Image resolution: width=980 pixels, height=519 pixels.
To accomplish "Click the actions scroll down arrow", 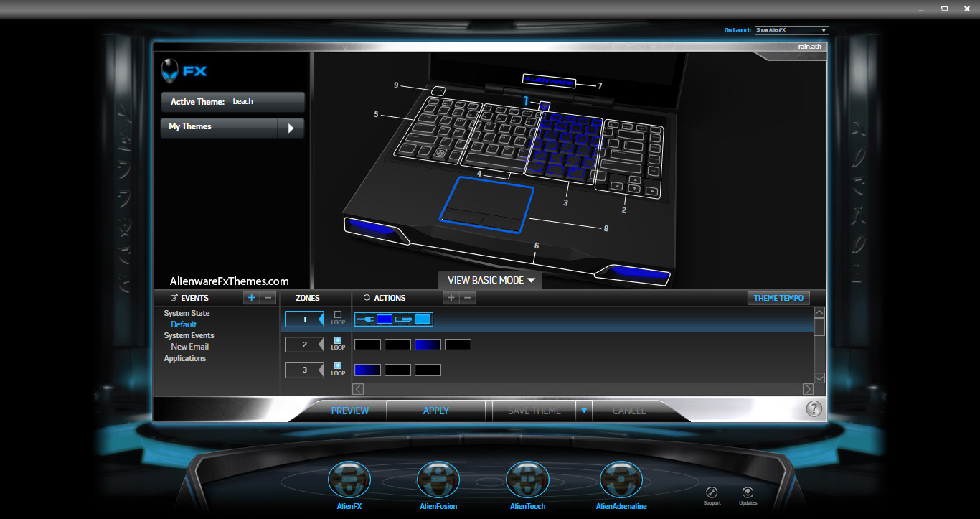I will pyautogui.click(x=819, y=378).
